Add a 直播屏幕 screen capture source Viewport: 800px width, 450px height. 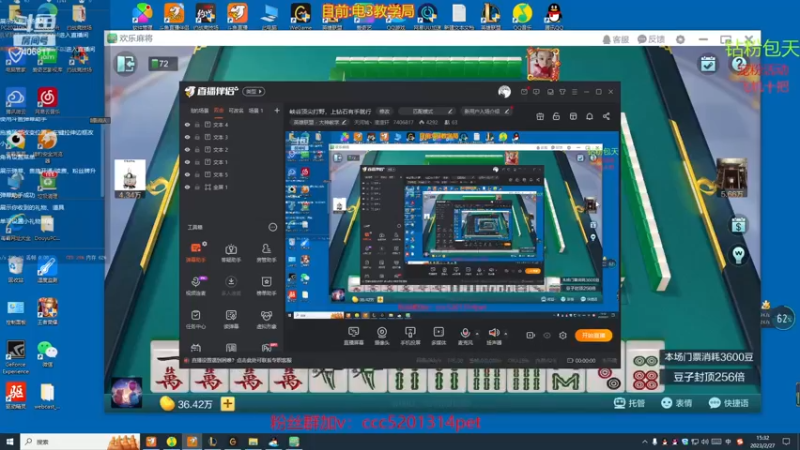coord(353,336)
